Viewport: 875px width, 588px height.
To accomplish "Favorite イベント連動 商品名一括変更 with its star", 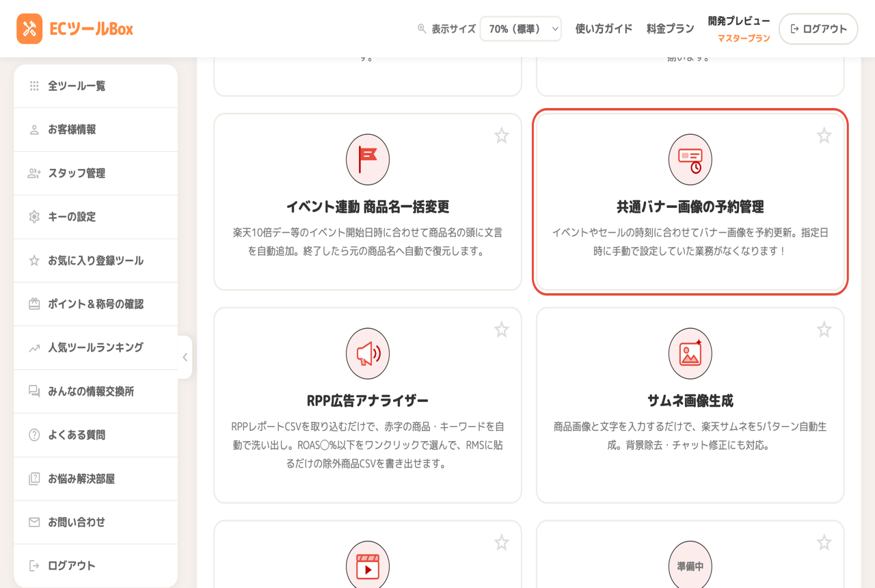I will click(x=502, y=135).
